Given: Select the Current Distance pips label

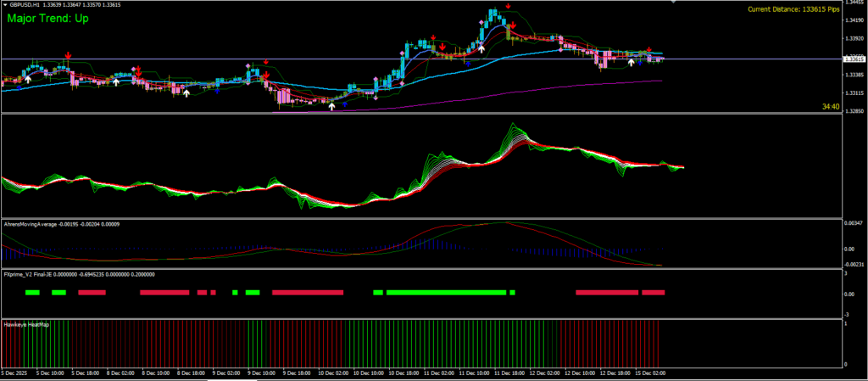Looking at the screenshot, I should [x=794, y=10].
